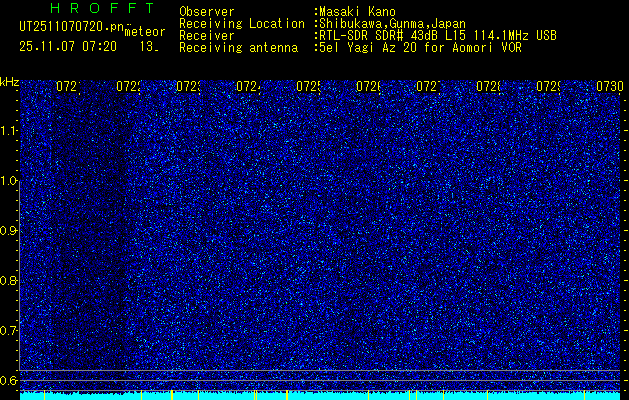Click the Receiving Location label
Viewport: 629px width, 400px height.
pos(242,24)
